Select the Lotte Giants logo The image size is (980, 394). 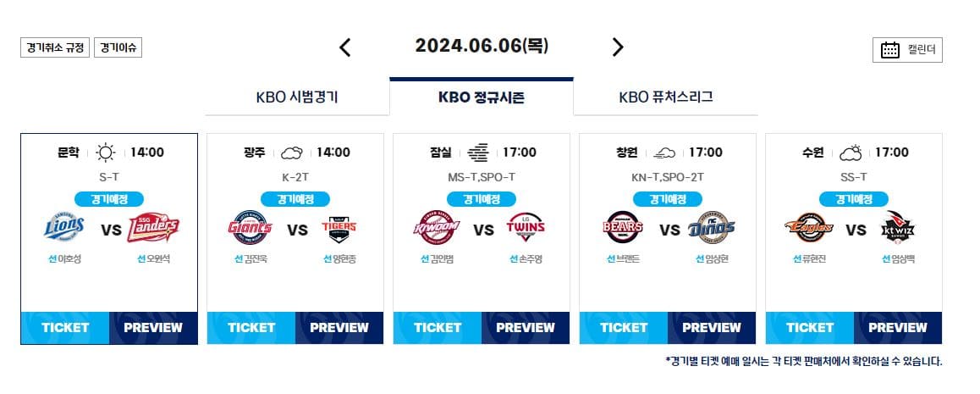tap(250, 228)
